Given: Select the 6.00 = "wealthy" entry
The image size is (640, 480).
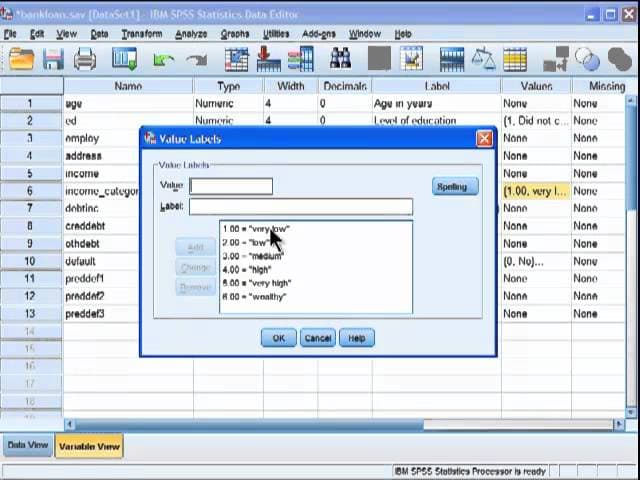Looking at the screenshot, I should pyautogui.click(x=254, y=297).
